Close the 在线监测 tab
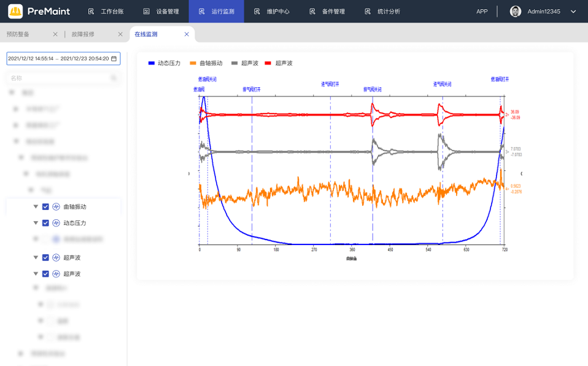588x366 pixels. (186, 34)
